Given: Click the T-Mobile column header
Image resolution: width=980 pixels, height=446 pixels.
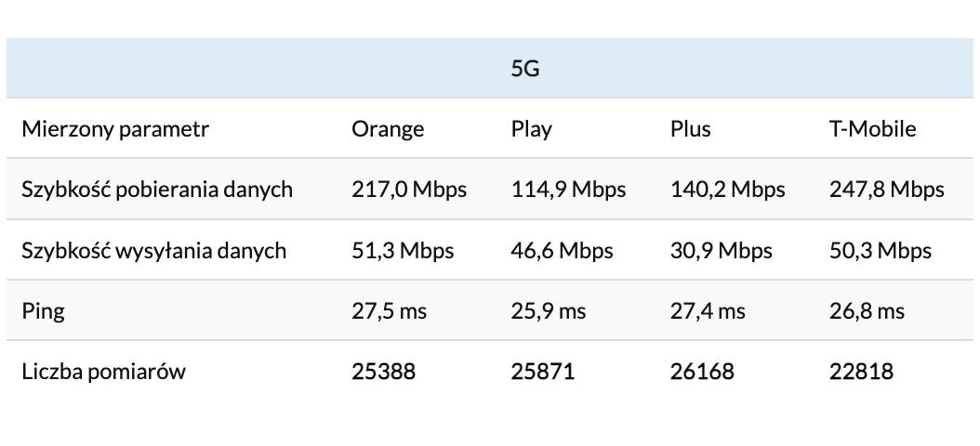Looking at the screenshot, I should (872, 129).
